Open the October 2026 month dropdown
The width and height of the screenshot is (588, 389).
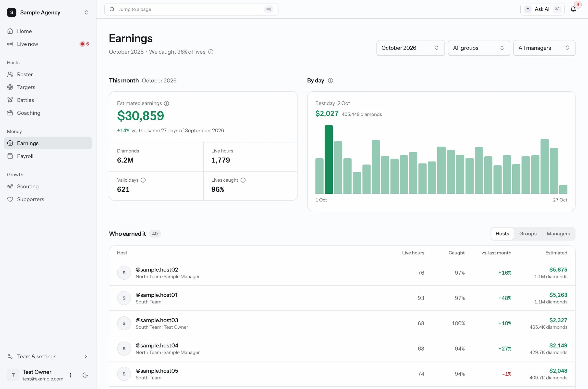pyautogui.click(x=410, y=48)
